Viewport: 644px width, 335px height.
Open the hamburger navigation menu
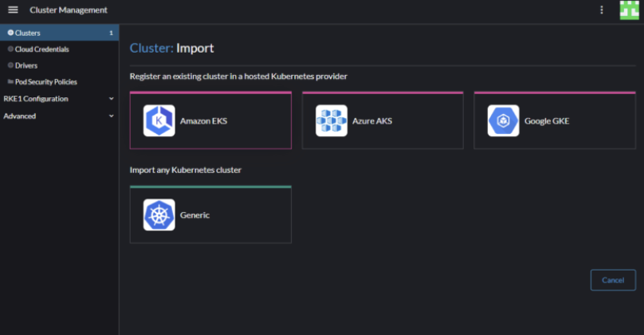pos(13,10)
